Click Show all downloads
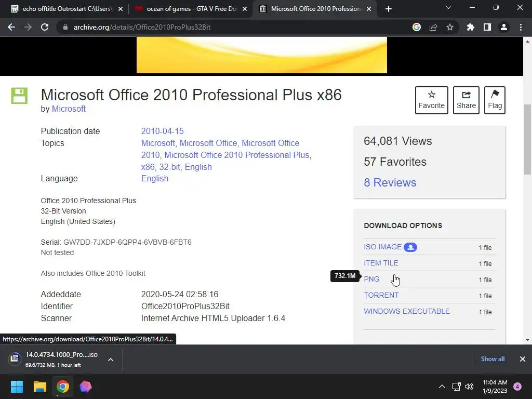 (x=493, y=359)
